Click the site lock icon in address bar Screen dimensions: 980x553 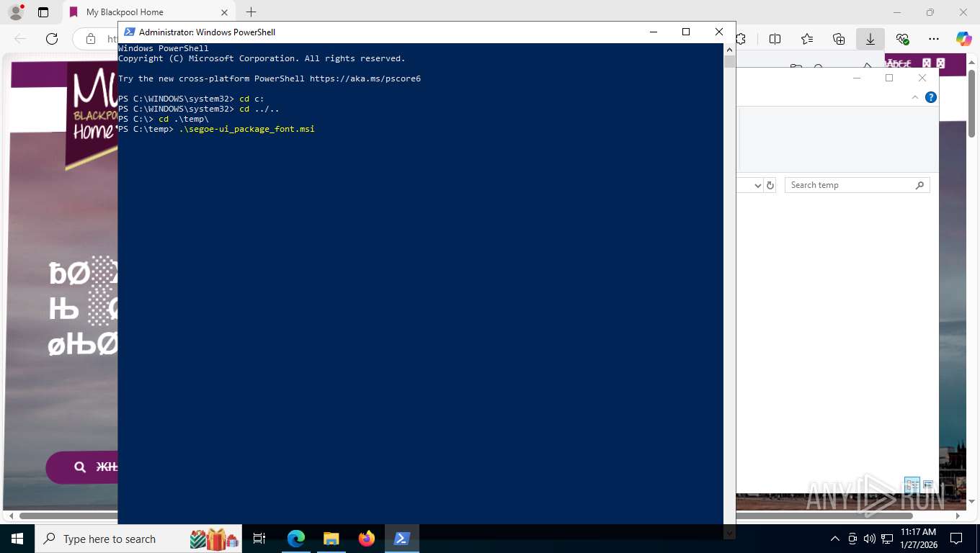(x=91, y=39)
